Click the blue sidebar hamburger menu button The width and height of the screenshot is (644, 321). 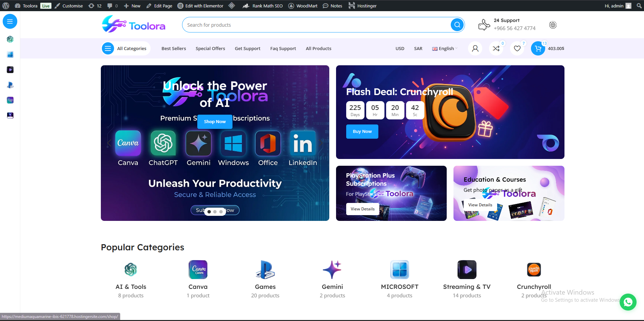point(10,21)
